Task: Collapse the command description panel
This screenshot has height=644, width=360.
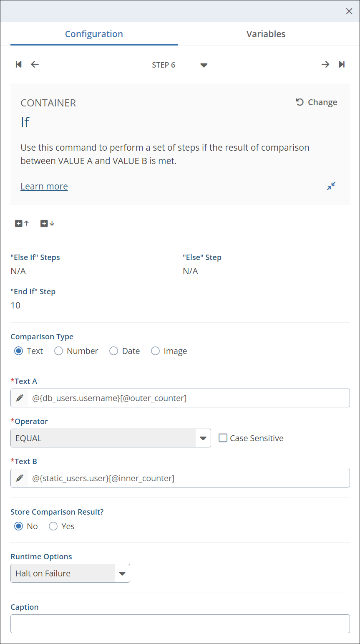Action: click(331, 186)
